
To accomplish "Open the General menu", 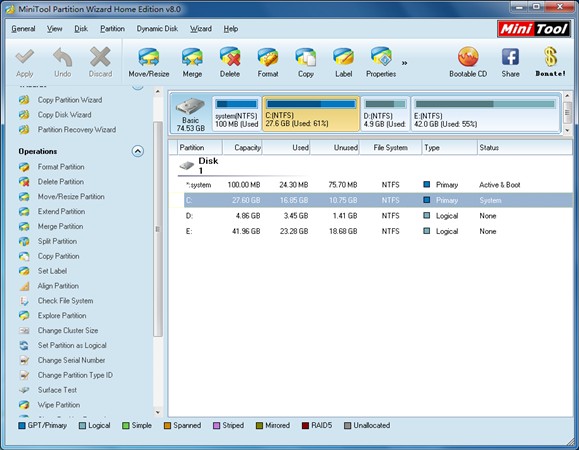I will (x=23, y=29).
